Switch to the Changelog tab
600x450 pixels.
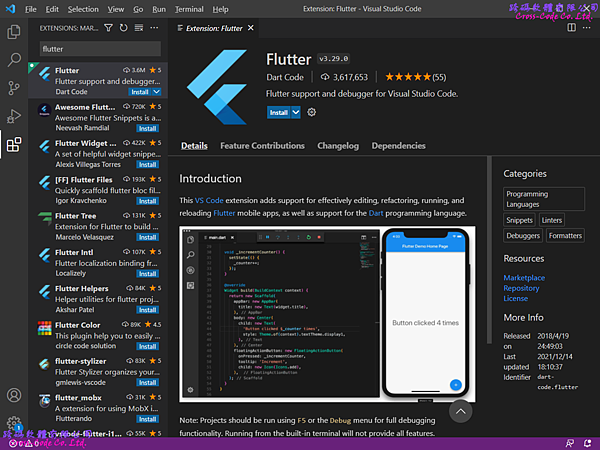[338, 146]
